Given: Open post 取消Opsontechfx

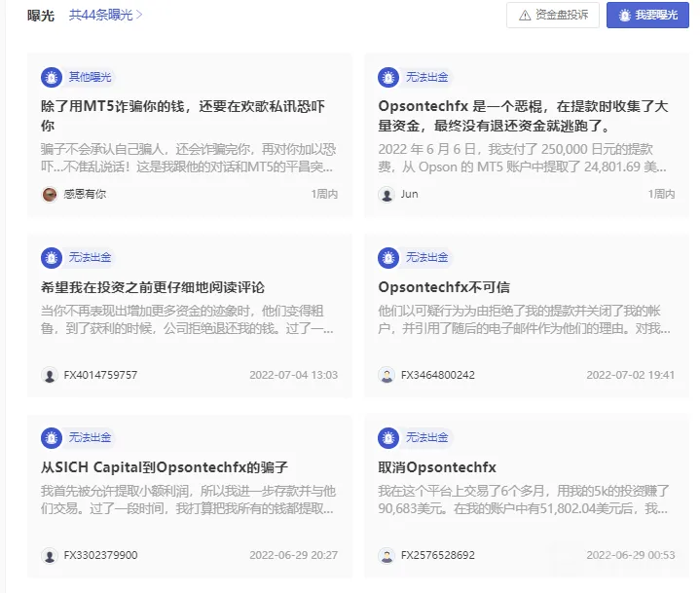Looking at the screenshot, I should point(437,467).
